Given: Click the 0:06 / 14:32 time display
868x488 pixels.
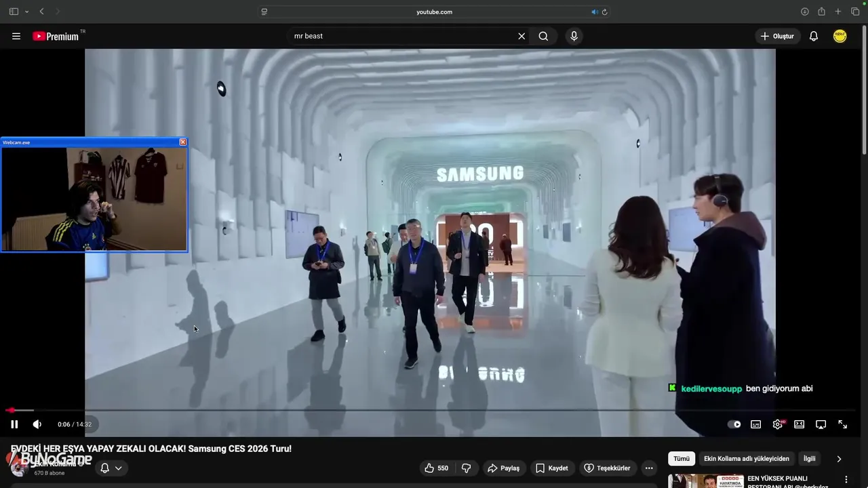Looking at the screenshot, I should coord(75,424).
